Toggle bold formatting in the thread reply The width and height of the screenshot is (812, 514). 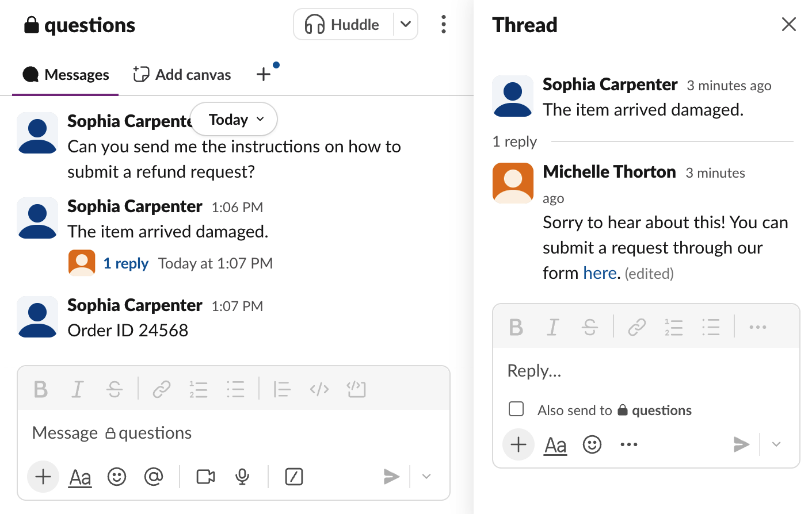point(516,327)
